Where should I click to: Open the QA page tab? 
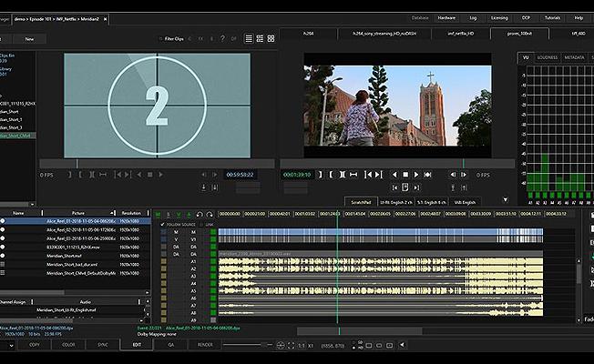coord(171,345)
